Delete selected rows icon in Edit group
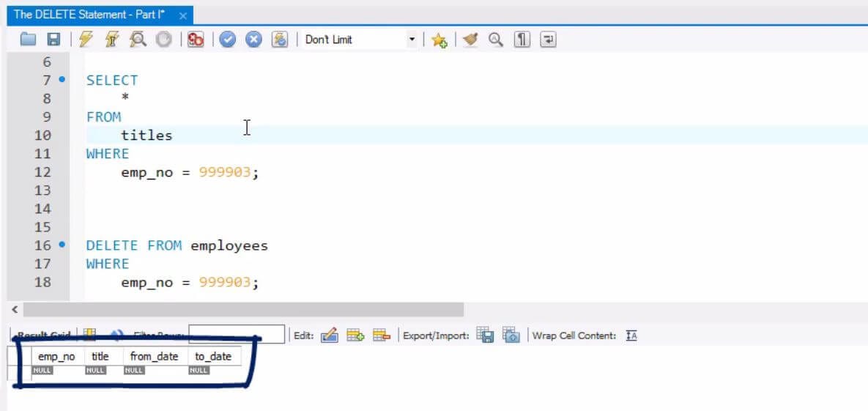The width and height of the screenshot is (868, 411). point(382,335)
